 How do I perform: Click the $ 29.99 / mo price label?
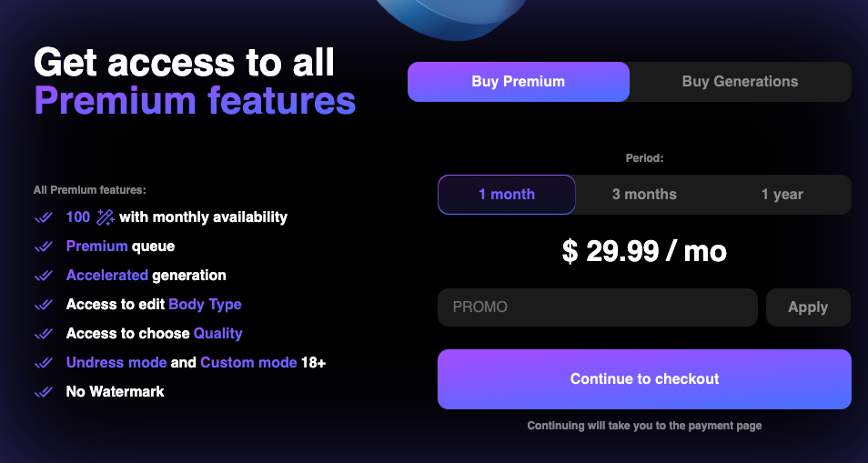click(x=644, y=251)
